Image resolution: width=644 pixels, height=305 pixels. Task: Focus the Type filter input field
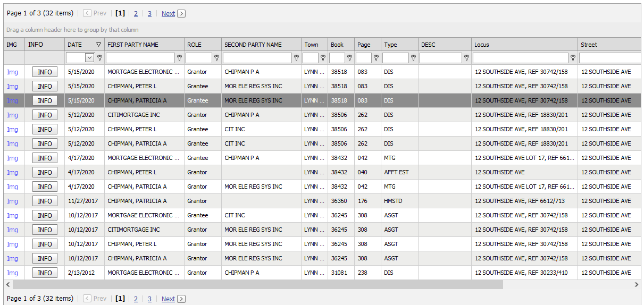(x=396, y=58)
